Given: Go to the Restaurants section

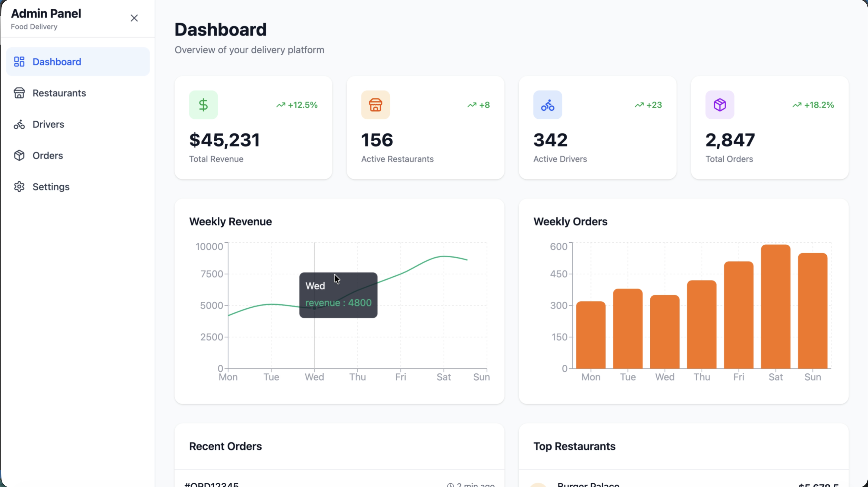Looking at the screenshot, I should [x=78, y=93].
